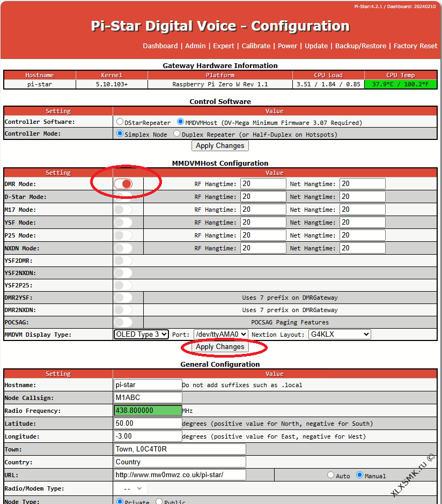Viewport: 442px width, 504px height.
Task: Open the Dashboard page link
Action: tap(160, 46)
